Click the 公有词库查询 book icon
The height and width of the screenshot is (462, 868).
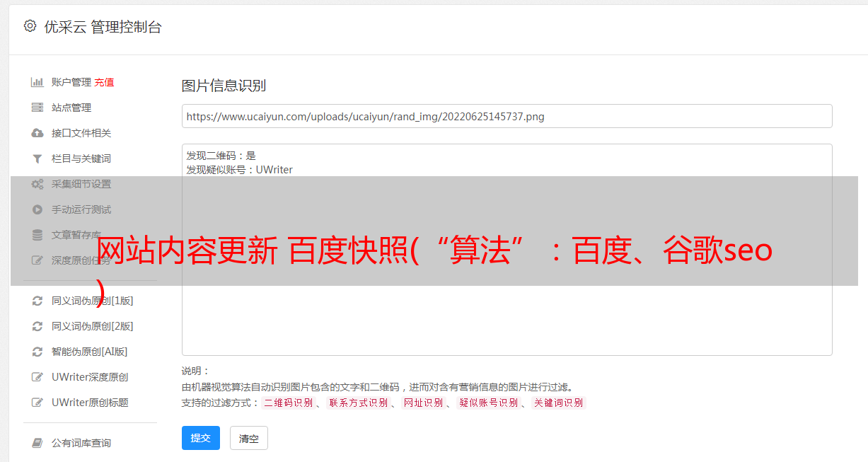[37, 443]
